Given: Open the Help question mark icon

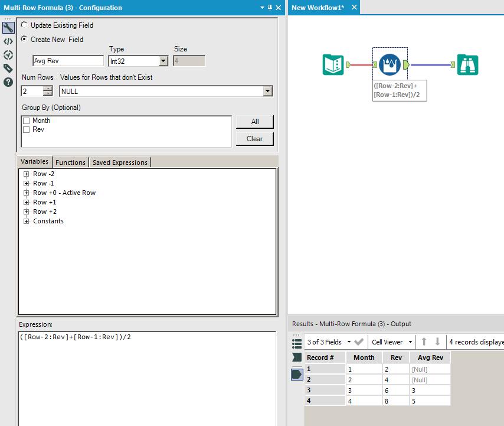Looking at the screenshot, I should tap(8, 82).
